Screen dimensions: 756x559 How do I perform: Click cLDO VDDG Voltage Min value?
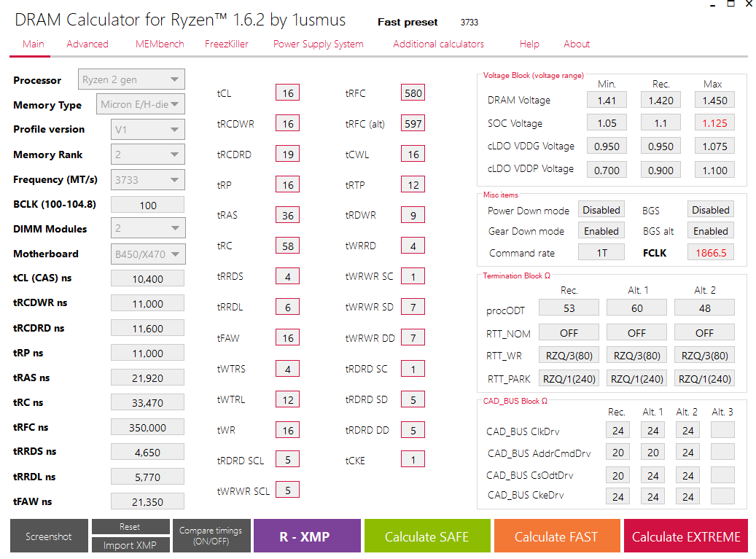[607, 146]
